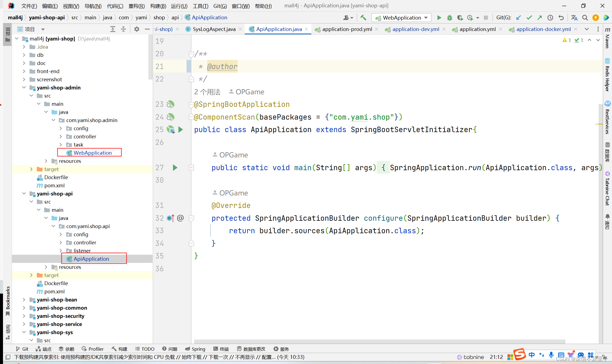The height and width of the screenshot is (364, 612).
Task: Toggle code fold at main method line
Action: coord(191,168)
